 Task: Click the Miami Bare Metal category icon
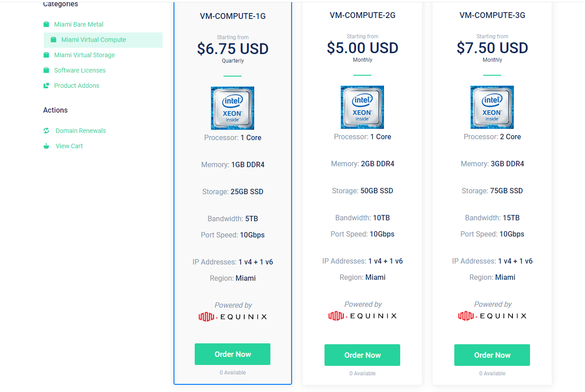click(x=46, y=24)
